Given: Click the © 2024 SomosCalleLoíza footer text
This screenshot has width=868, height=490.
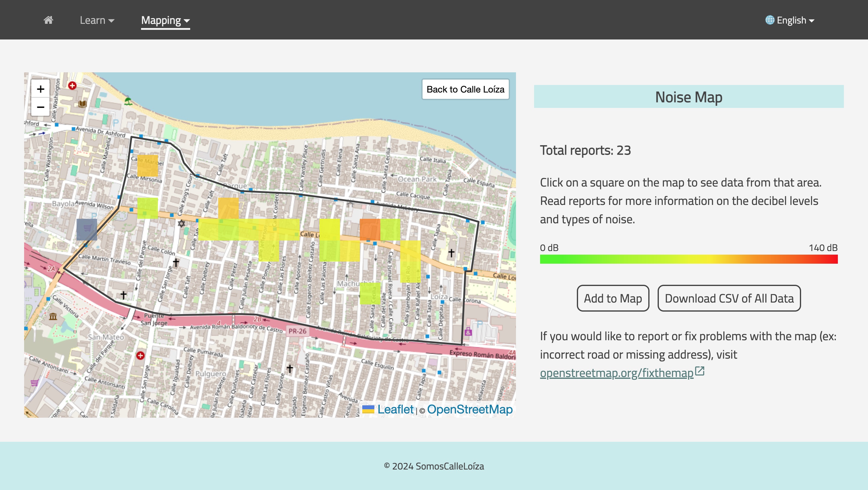Looking at the screenshot, I should point(434,466).
